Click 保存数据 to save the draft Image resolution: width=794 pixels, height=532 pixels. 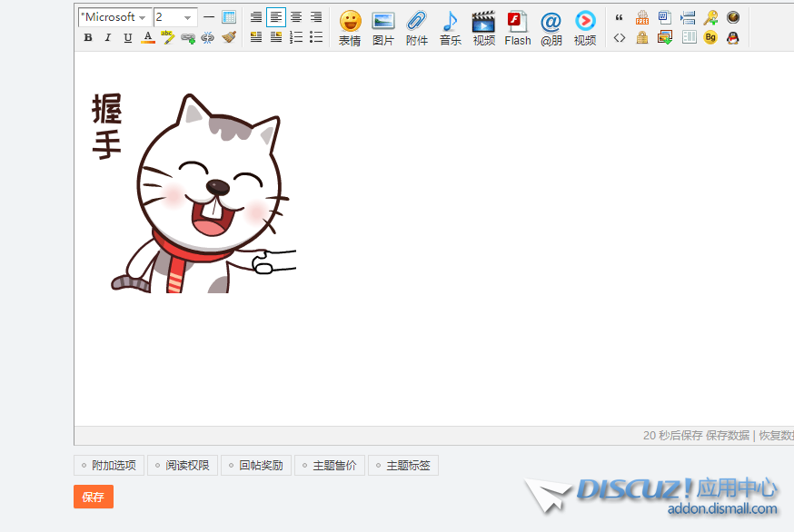click(728, 436)
